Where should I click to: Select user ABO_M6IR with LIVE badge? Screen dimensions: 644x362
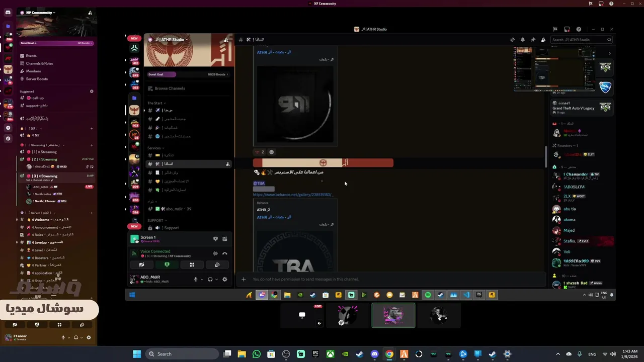point(60,187)
